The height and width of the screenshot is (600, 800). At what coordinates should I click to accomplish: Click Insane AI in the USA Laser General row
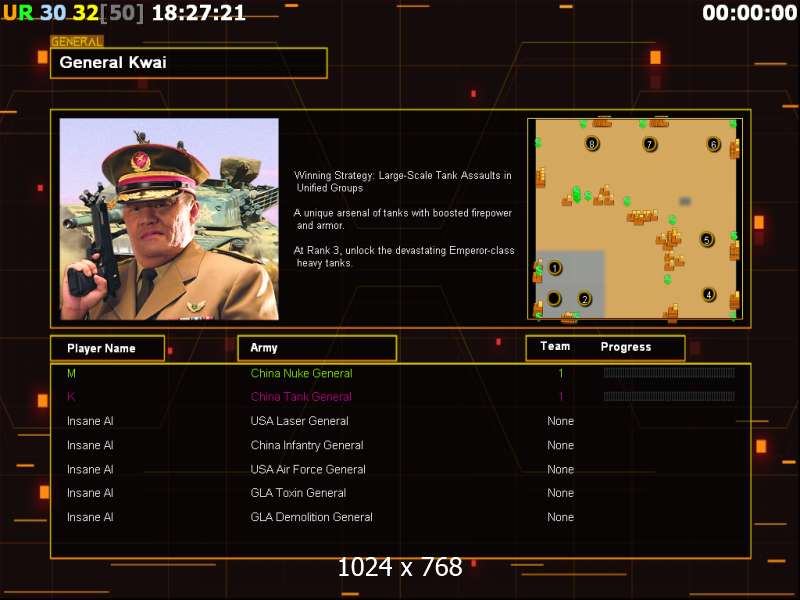90,421
